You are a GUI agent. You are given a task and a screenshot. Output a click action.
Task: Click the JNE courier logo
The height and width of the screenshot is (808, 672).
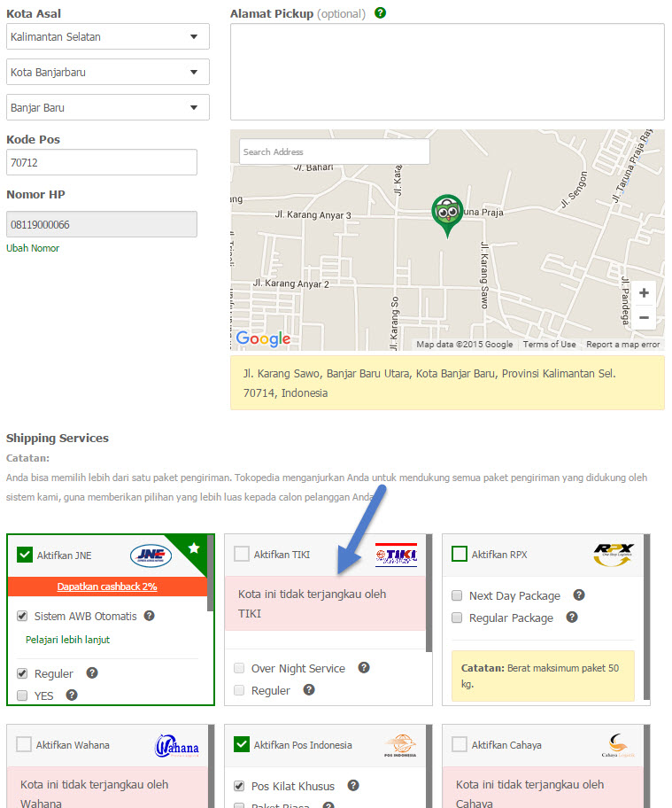click(151, 555)
